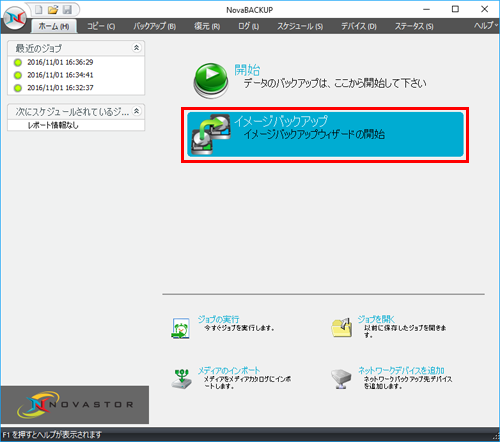Click the green Start play button icon

click(211, 80)
